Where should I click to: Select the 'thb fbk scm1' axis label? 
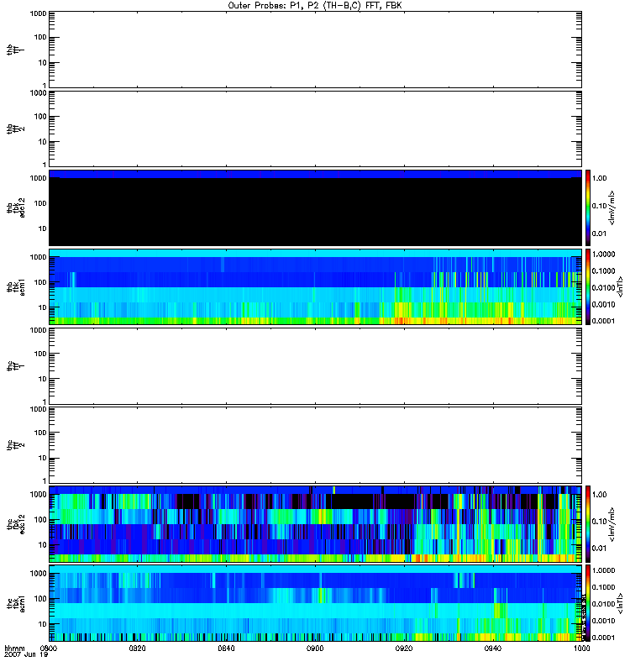[x=16, y=287]
